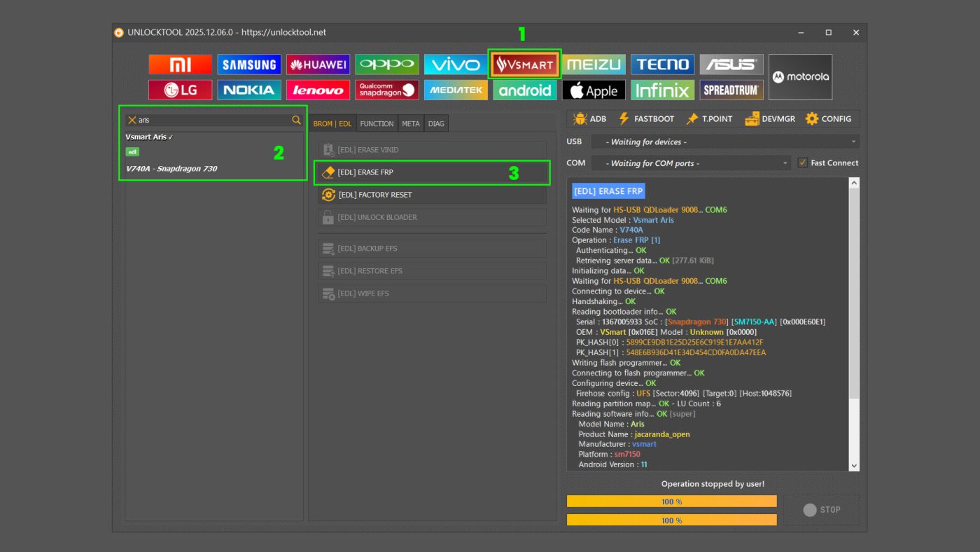
Task: Clear the search with the X icon
Action: [132, 120]
